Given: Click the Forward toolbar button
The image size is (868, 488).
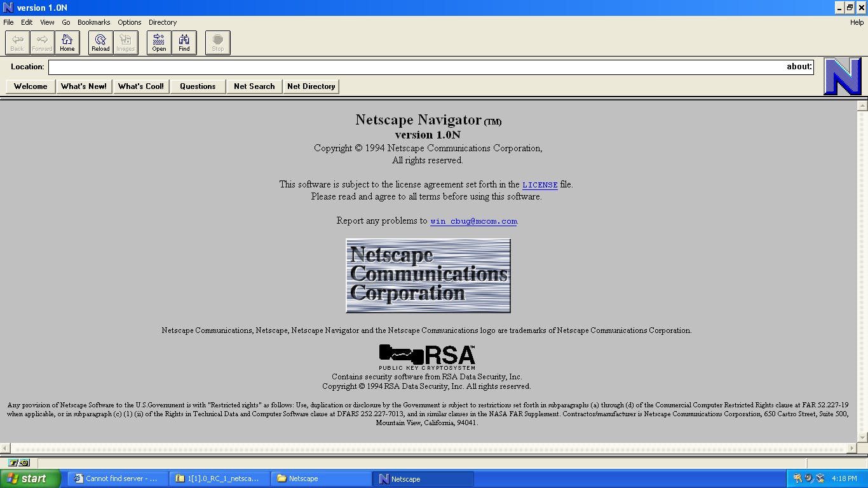Looking at the screenshot, I should pos(42,43).
